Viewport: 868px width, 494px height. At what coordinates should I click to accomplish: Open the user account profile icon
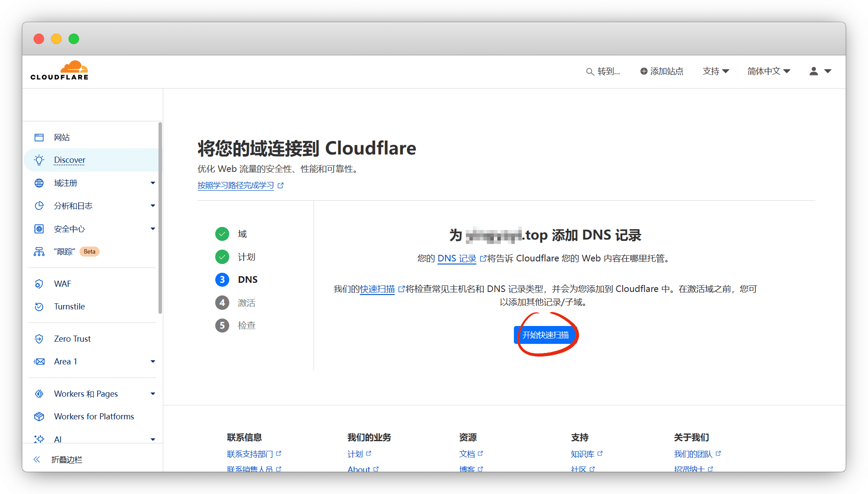[813, 71]
